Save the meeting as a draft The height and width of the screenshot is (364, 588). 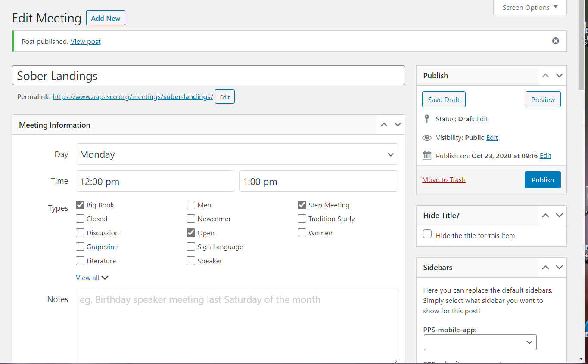tap(444, 99)
